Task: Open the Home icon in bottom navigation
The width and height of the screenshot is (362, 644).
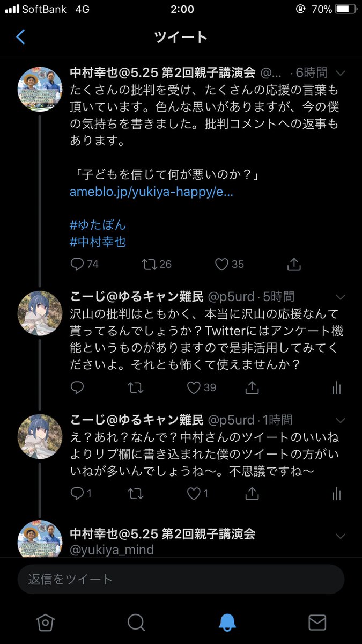Action: 45,622
